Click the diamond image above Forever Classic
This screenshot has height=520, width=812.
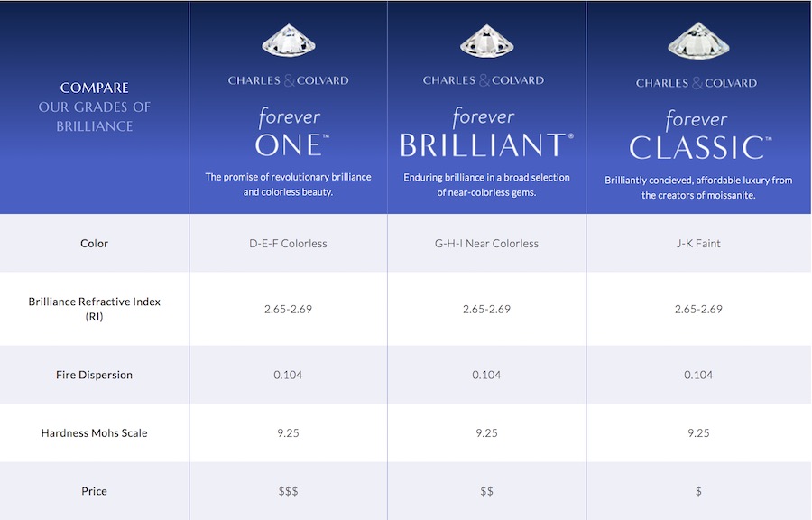coord(698,42)
